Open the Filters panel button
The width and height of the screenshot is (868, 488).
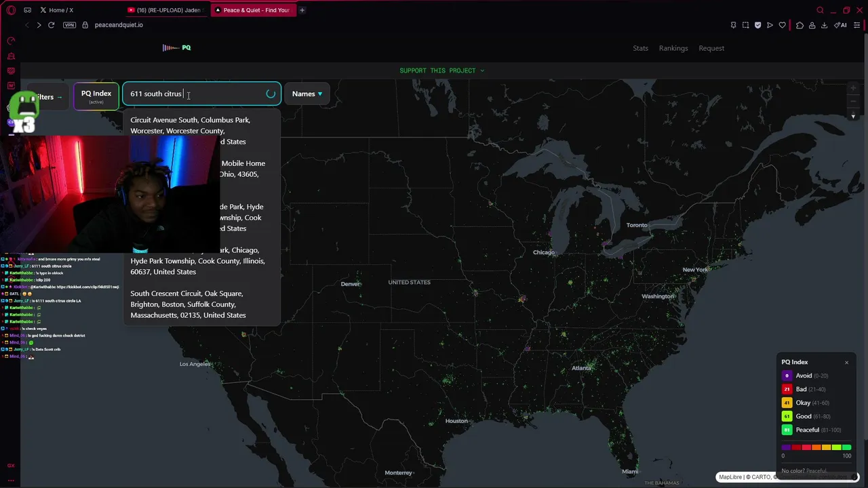[47, 97]
